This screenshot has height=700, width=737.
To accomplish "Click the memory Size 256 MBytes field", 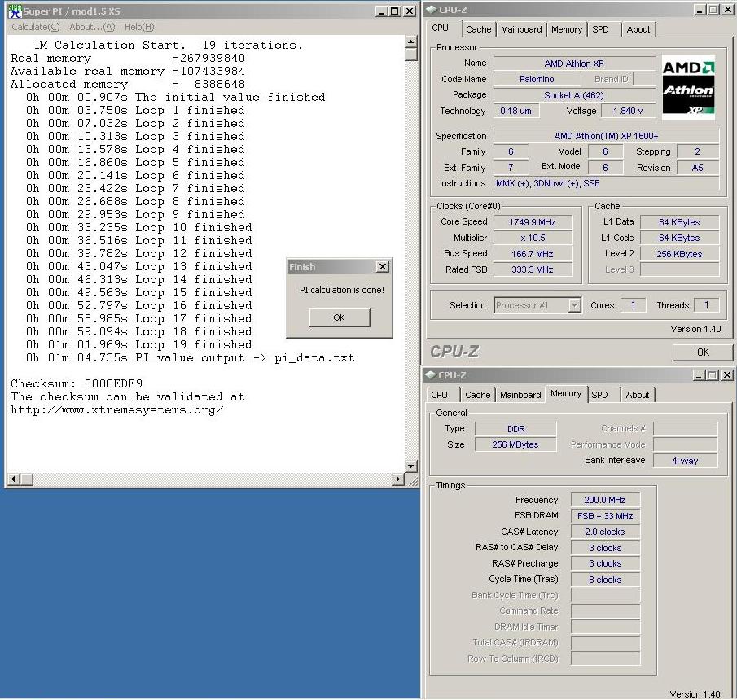I will (515, 444).
